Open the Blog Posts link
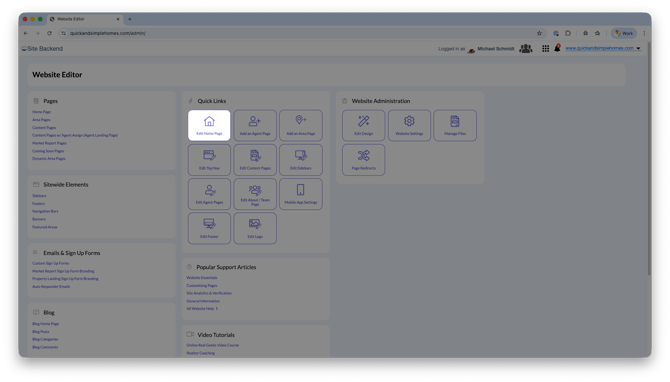This screenshot has height=382, width=670. point(41,332)
